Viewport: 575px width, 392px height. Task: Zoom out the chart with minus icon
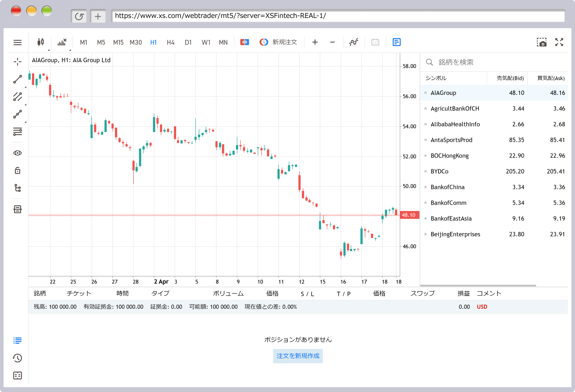point(332,42)
